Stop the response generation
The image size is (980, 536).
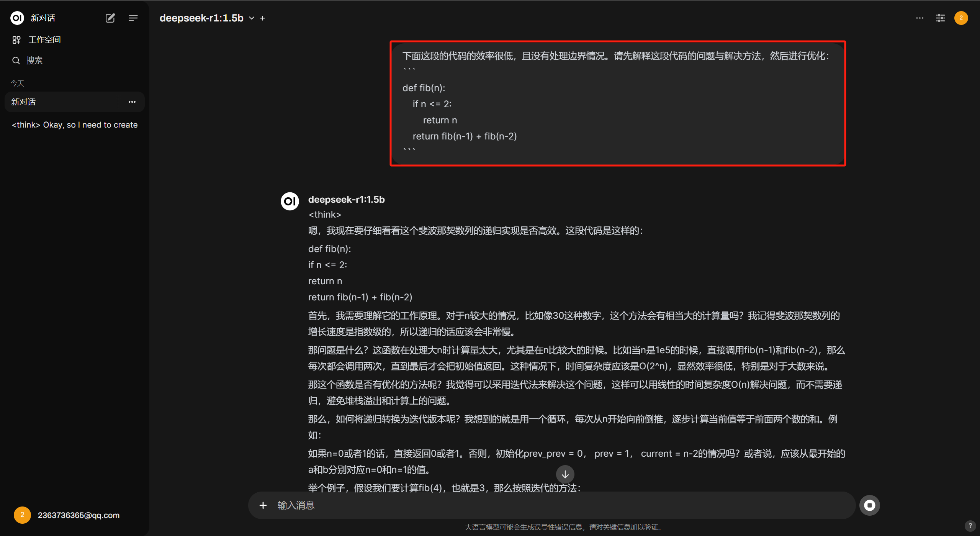[x=870, y=505]
